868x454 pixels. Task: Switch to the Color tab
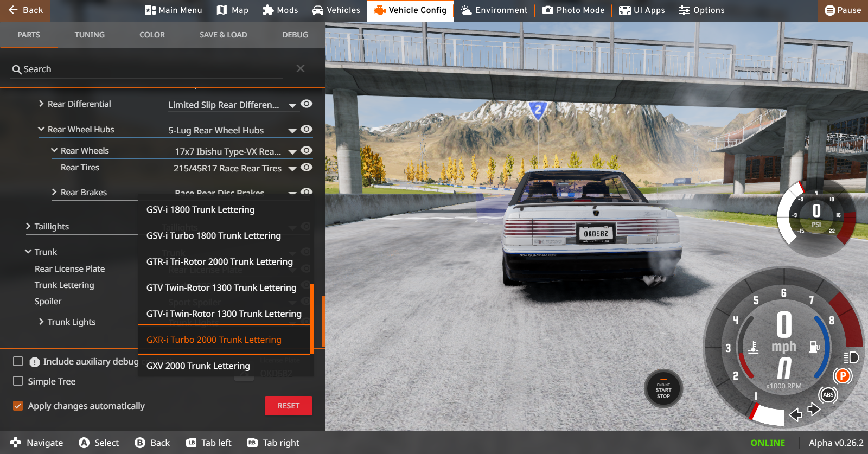152,35
